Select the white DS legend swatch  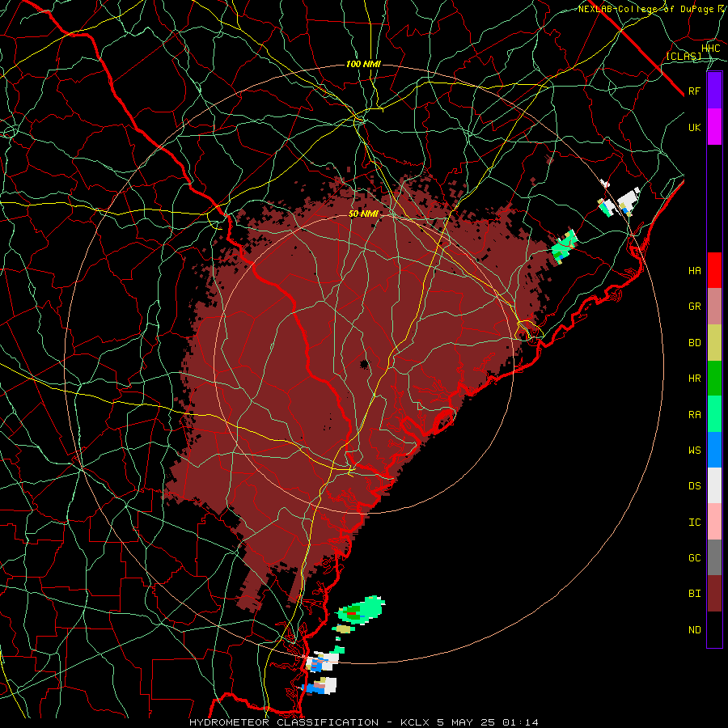tap(714, 485)
